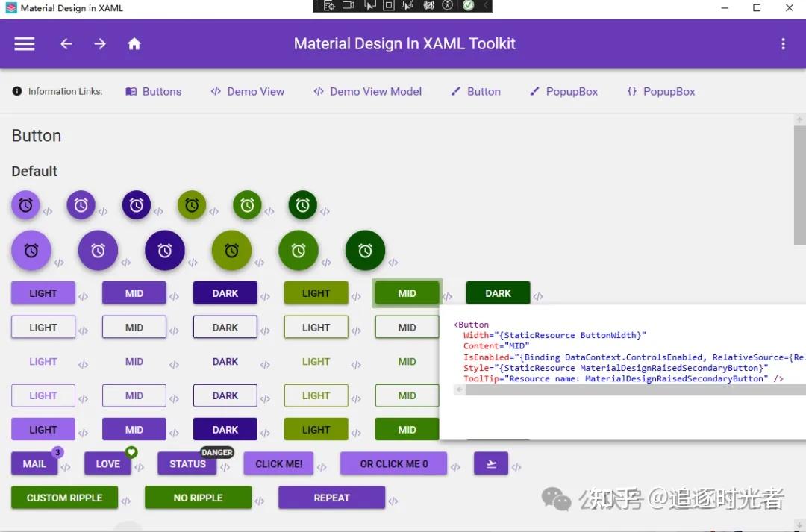Open the hamburger navigation menu

(25, 44)
